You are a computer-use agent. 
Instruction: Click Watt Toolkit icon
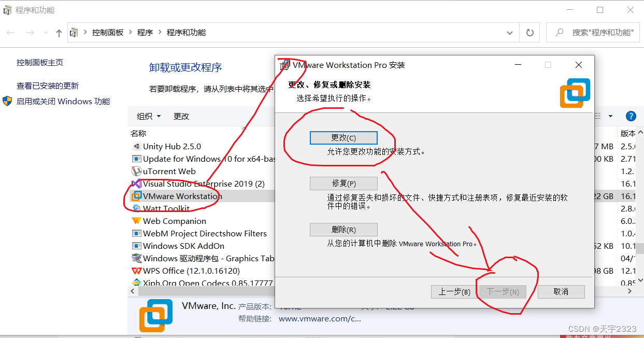136,208
